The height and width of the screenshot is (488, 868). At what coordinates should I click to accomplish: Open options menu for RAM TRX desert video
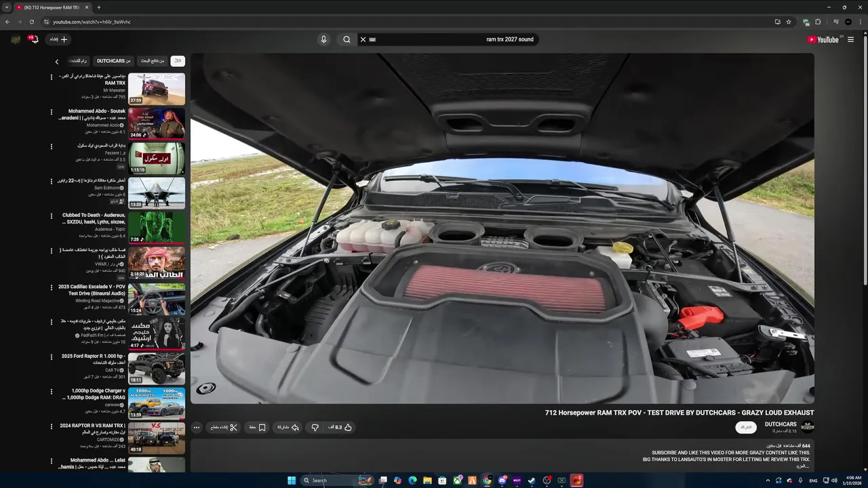coord(51,77)
